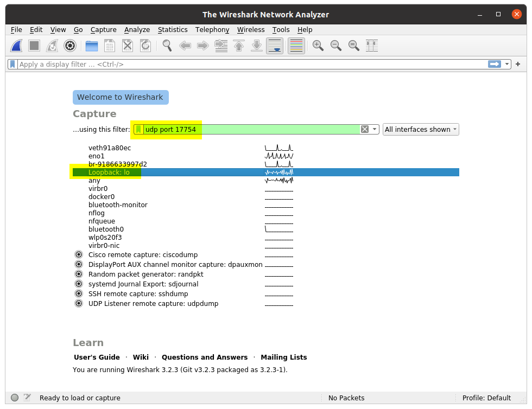Select the wlp0s20f3 interface

click(265, 238)
